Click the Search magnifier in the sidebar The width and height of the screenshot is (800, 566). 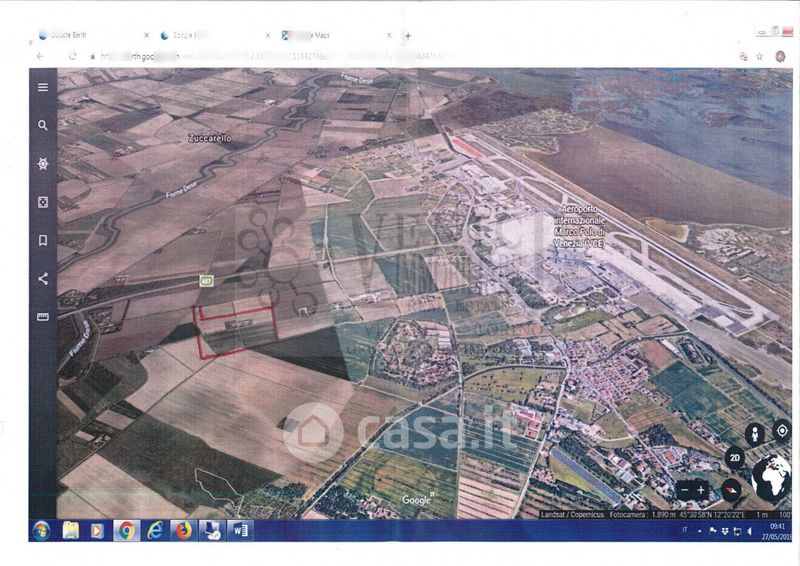(42, 126)
